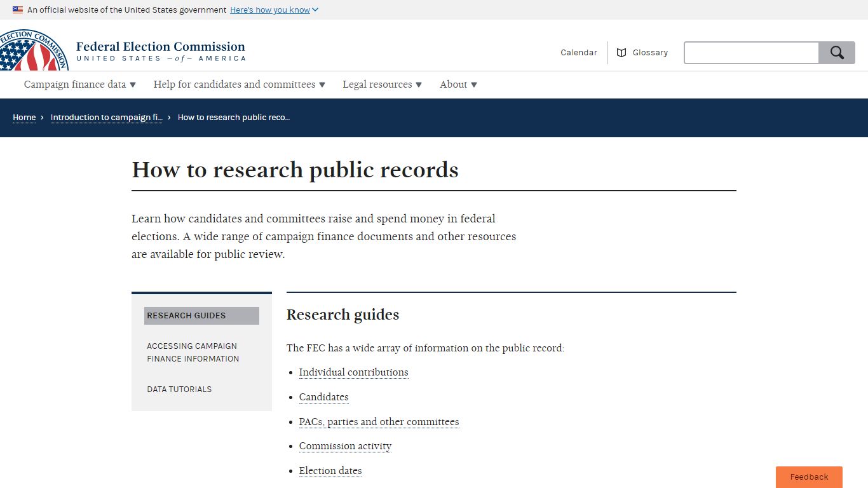This screenshot has height=488, width=868.
Task: Click the US flag icon
Action: click(x=18, y=10)
